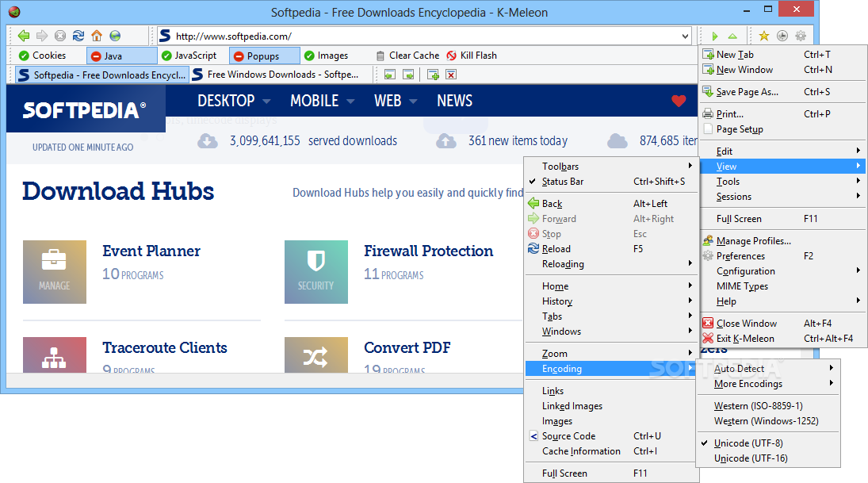Select Unicode (UTF-16) encoding
Viewport: 868px width, 483px height.
click(768, 458)
